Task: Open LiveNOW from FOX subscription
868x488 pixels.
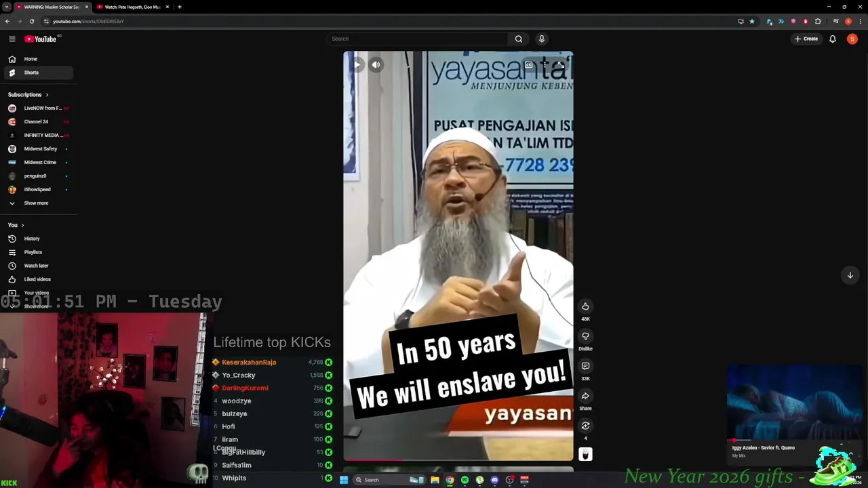Action: click(37, 108)
